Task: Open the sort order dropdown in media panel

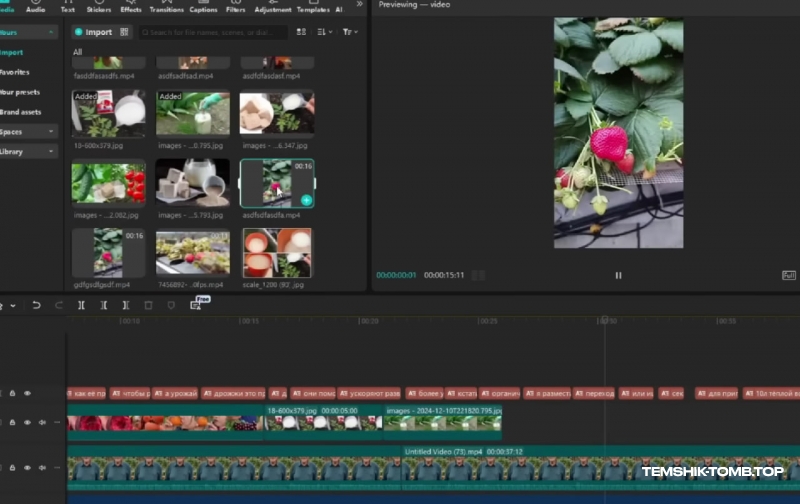Action: pos(324,32)
